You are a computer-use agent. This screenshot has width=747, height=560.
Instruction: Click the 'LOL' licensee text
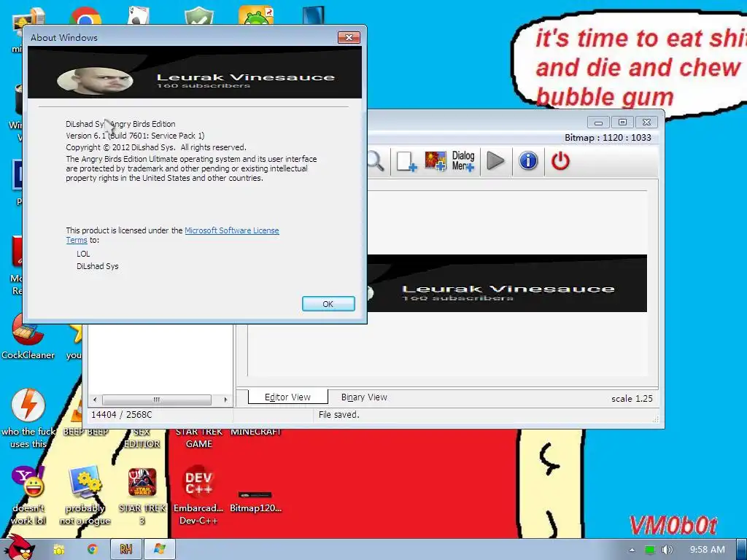(83, 254)
